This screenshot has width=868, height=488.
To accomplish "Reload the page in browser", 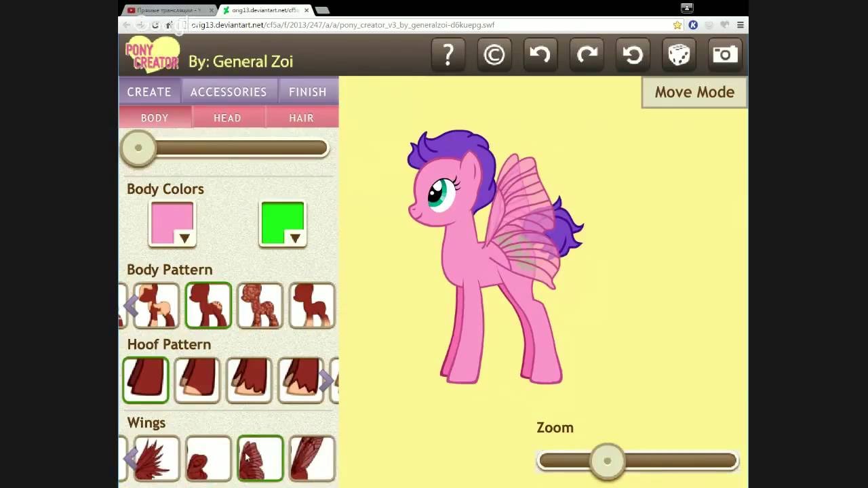I will 155,25.
